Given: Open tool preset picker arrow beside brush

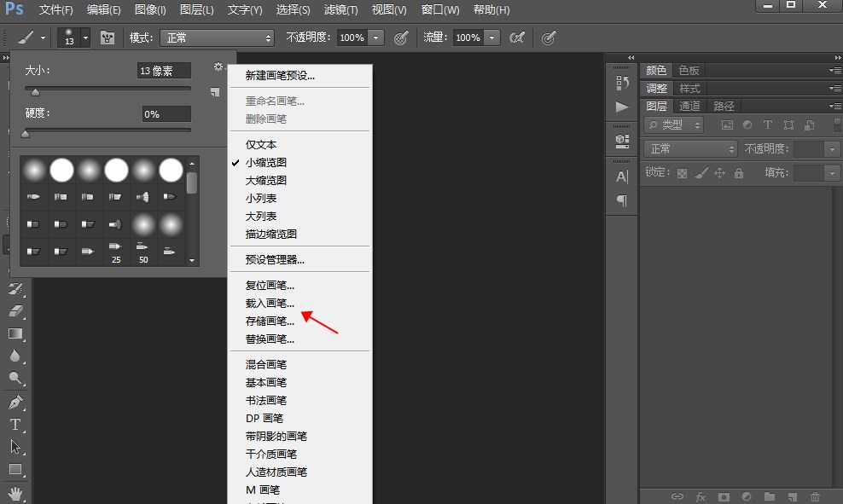Looking at the screenshot, I should [x=43, y=38].
